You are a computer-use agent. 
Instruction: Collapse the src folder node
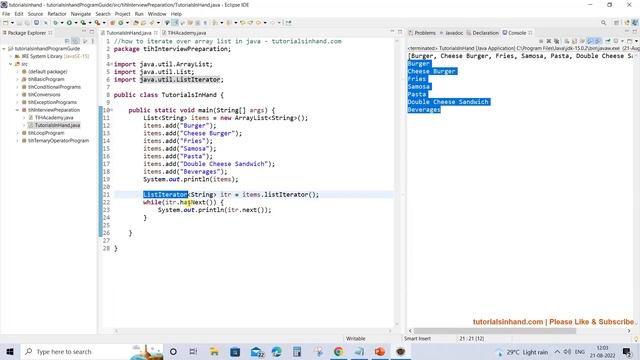[11, 64]
